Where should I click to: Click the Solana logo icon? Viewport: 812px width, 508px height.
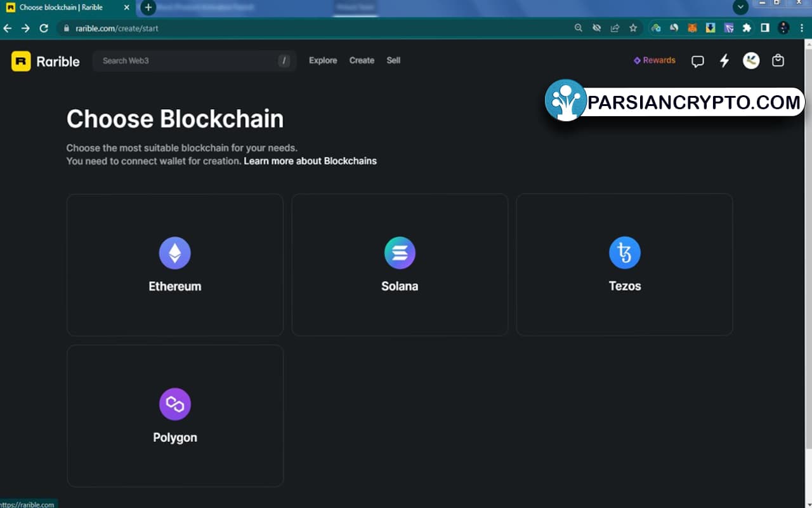tap(400, 253)
